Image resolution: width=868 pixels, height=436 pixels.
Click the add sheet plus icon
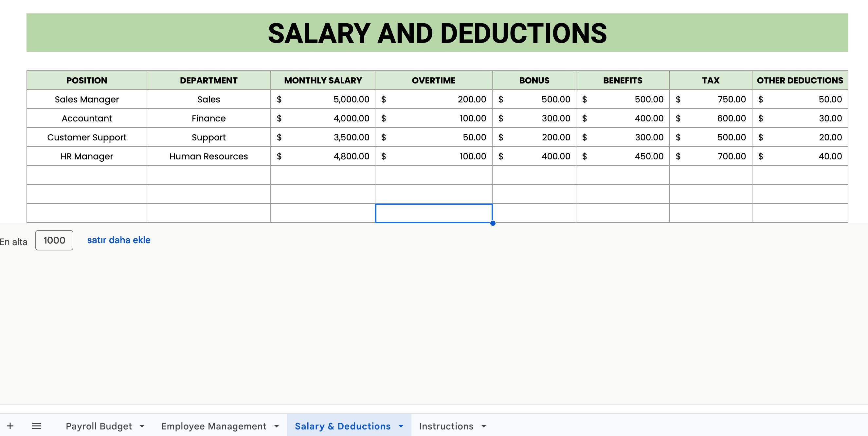pyautogui.click(x=10, y=426)
